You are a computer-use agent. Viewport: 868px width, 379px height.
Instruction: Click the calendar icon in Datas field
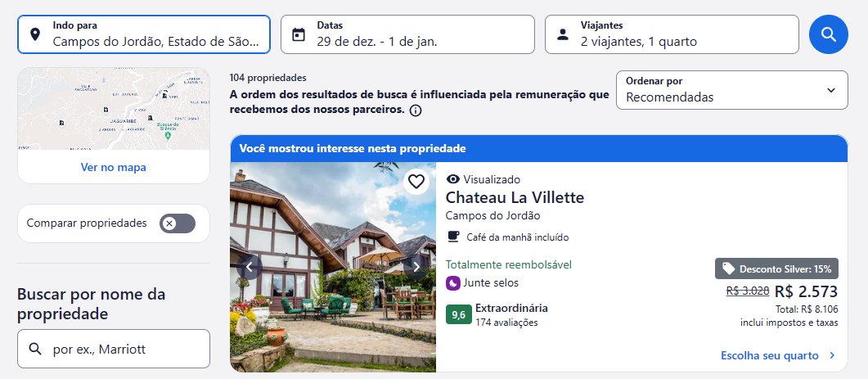coord(299,34)
